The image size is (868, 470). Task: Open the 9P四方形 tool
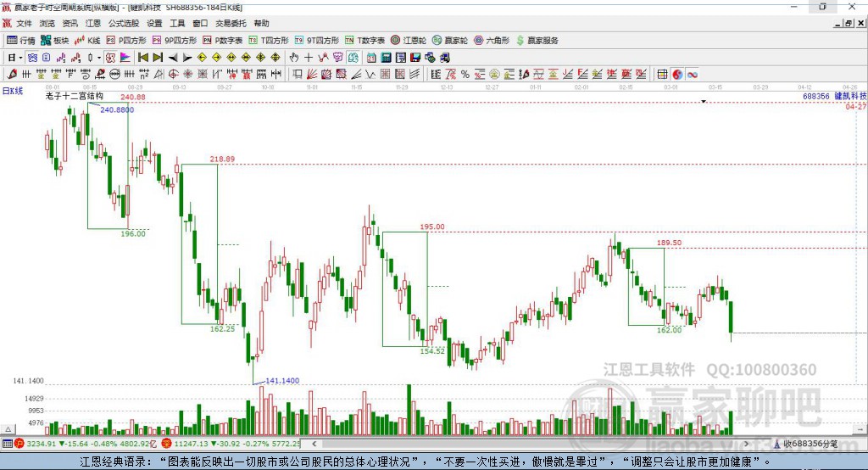[175, 41]
